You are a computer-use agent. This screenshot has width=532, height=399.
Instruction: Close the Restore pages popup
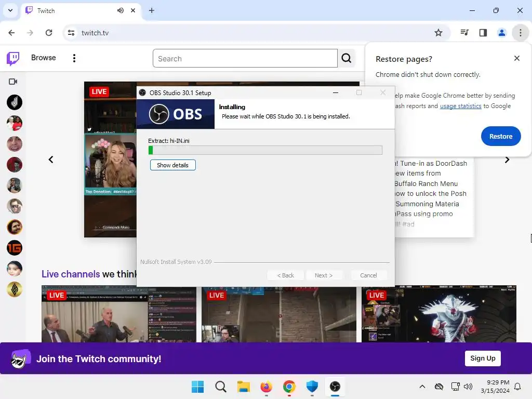pyautogui.click(x=517, y=58)
